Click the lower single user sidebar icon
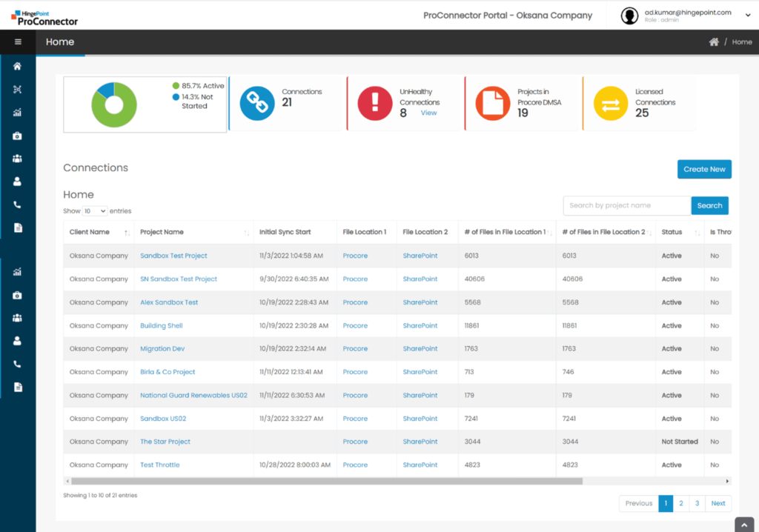 pyautogui.click(x=18, y=341)
